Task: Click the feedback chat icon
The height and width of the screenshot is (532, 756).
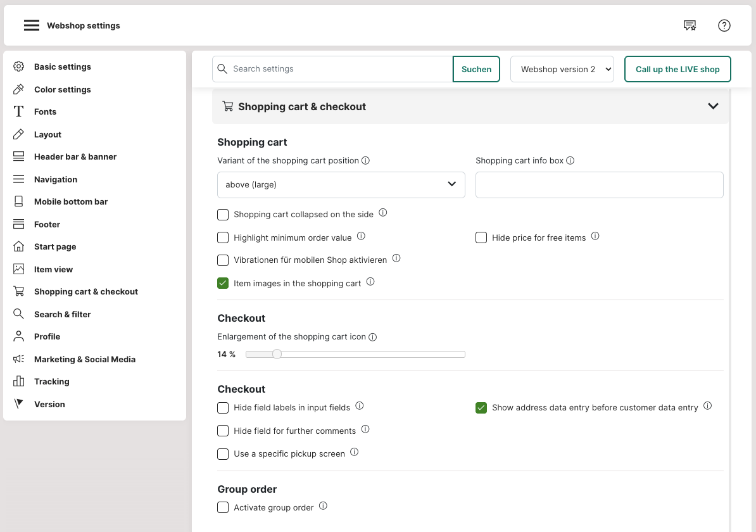Action: pyautogui.click(x=690, y=25)
